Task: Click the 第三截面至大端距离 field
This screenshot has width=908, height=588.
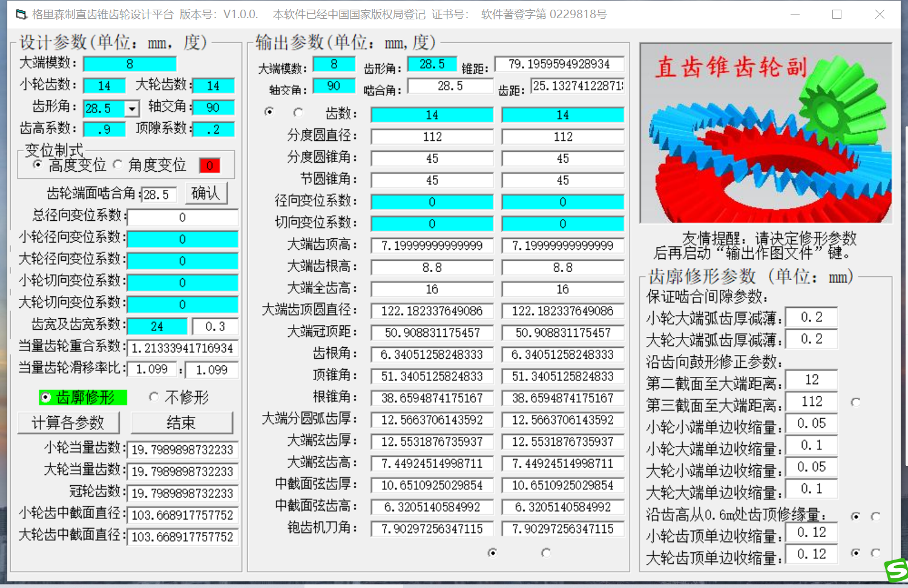Action: point(812,402)
